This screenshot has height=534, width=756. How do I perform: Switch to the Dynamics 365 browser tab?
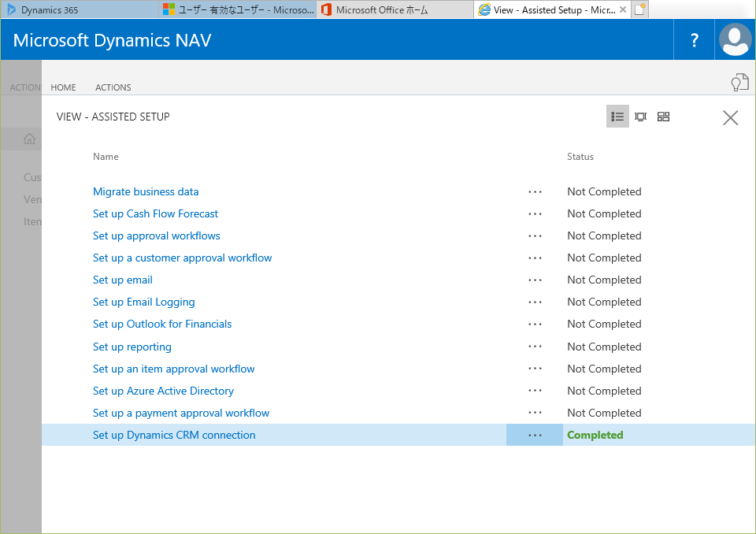pos(80,9)
